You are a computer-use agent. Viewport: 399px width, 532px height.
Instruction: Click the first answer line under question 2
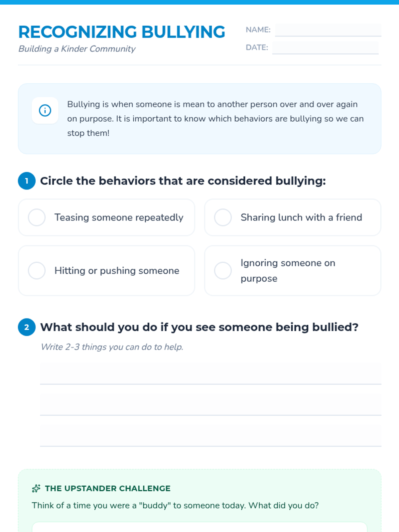point(210,374)
